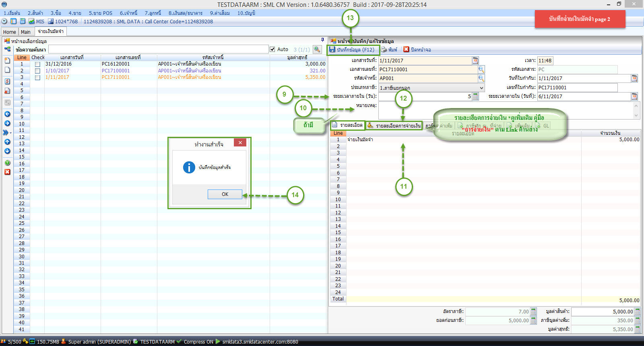
Task: Click the blue down arrow sidebar icon
Action: point(7,151)
